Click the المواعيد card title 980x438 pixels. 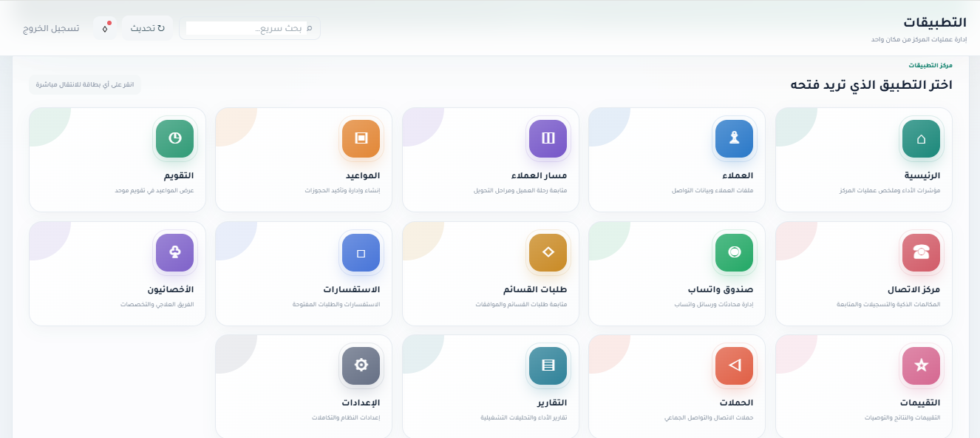click(x=362, y=176)
